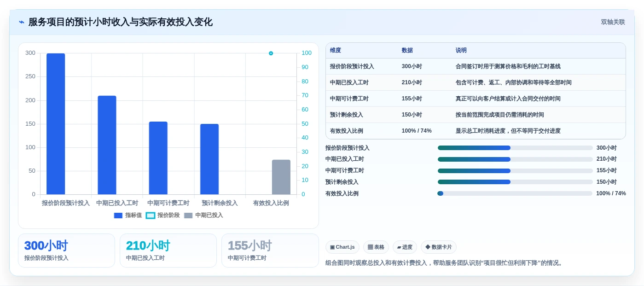Image resolution: width=644 pixels, height=286 pixels.
Task: Click table cell 有效投入比例
Action: click(x=347, y=131)
